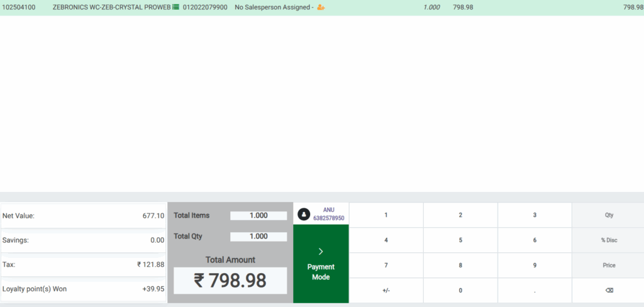This screenshot has width=644, height=307.
Task: Tap keypad digit 6
Action: coord(535,240)
